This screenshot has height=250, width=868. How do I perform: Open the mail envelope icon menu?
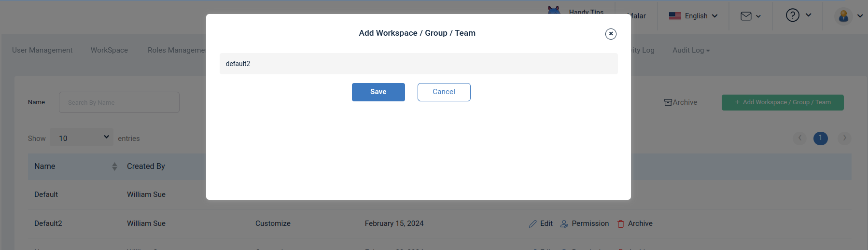(x=746, y=16)
